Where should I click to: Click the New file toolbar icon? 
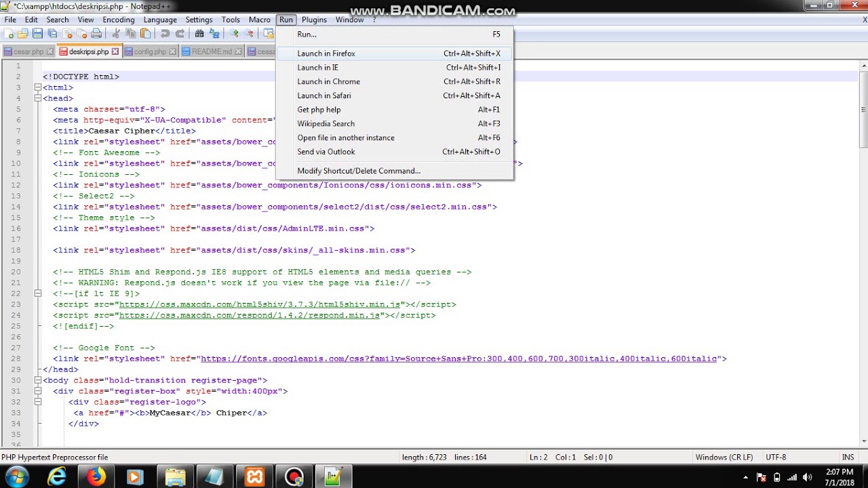[9, 34]
